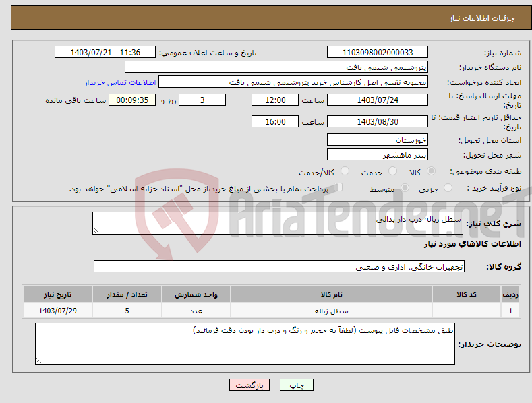The image size is (532, 403).
Task: Click the نام کالا column header
Action: click(x=331, y=294)
